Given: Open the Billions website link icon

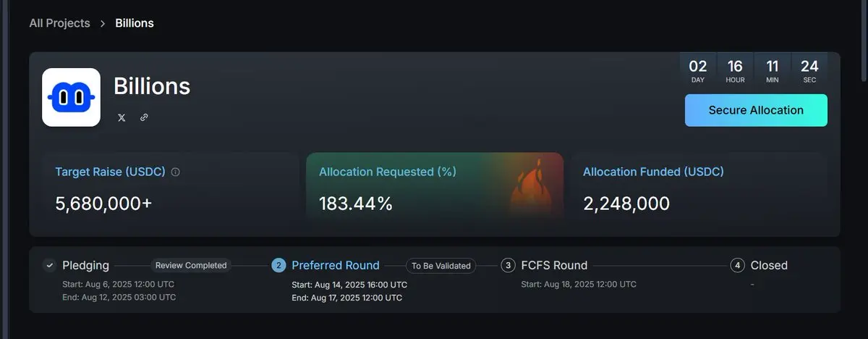Looking at the screenshot, I should coord(144,117).
